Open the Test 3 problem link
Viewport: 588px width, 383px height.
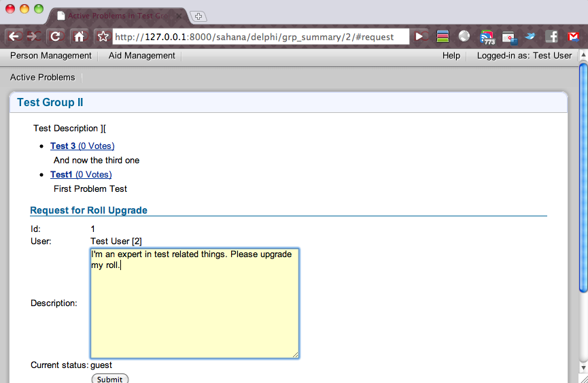[63, 146]
